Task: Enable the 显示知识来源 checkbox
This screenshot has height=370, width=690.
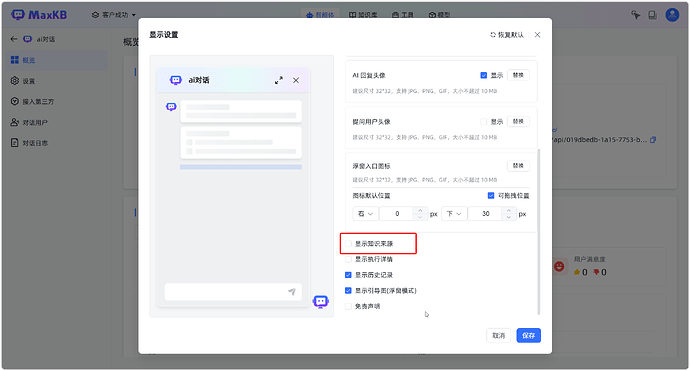Action: pos(348,243)
